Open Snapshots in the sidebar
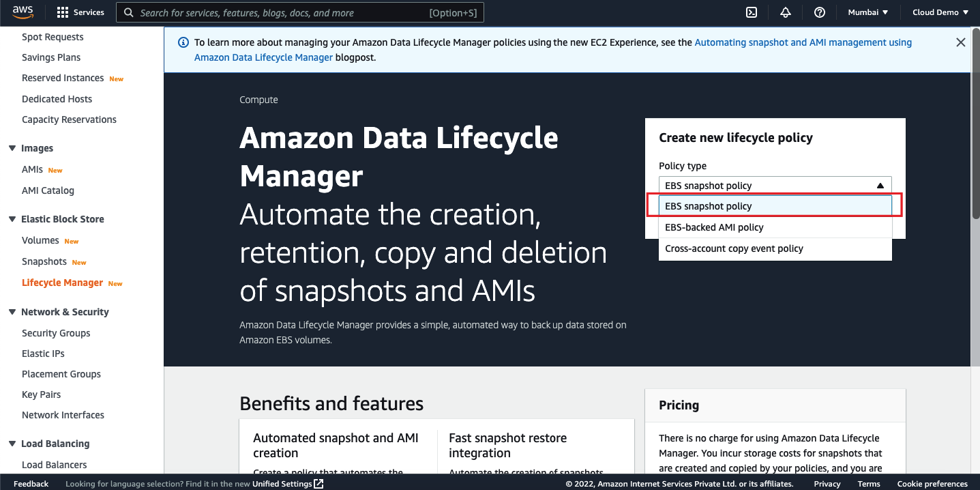The width and height of the screenshot is (980, 490). click(x=44, y=261)
